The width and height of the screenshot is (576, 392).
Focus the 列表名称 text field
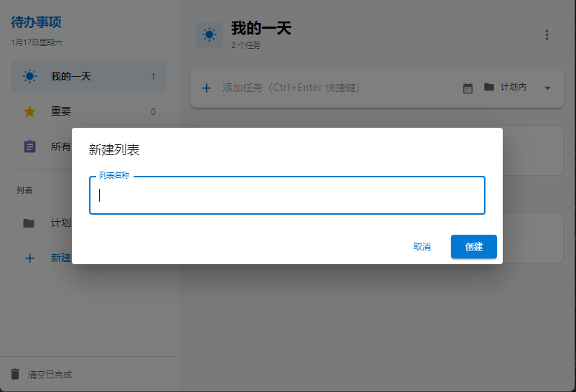tap(287, 195)
